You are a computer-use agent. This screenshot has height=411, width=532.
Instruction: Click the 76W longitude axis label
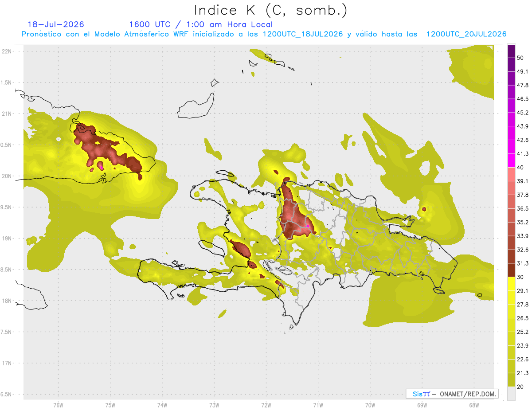click(58, 405)
